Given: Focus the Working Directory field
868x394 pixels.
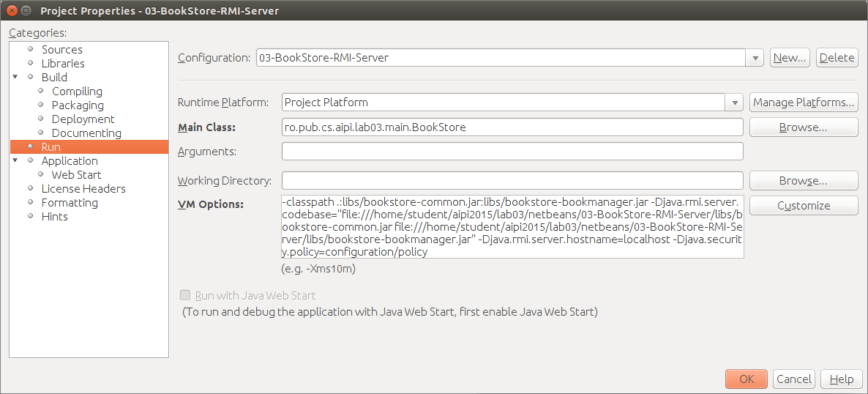Looking at the screenshot, I should pyautogui.click(x=512, y=181).
